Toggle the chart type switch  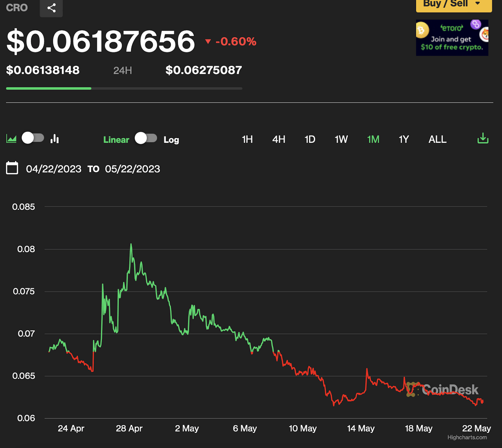(x=33, y=138)
